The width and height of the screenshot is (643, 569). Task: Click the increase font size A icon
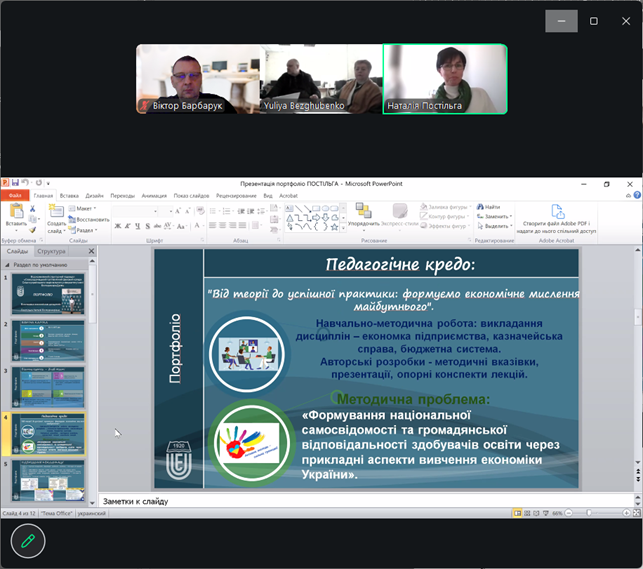[178, 211]
